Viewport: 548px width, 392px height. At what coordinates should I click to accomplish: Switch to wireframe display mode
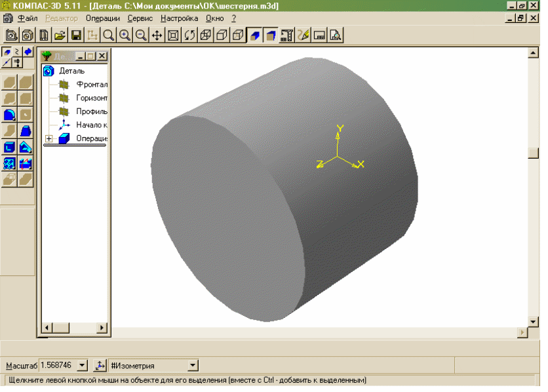click(206, 35)
